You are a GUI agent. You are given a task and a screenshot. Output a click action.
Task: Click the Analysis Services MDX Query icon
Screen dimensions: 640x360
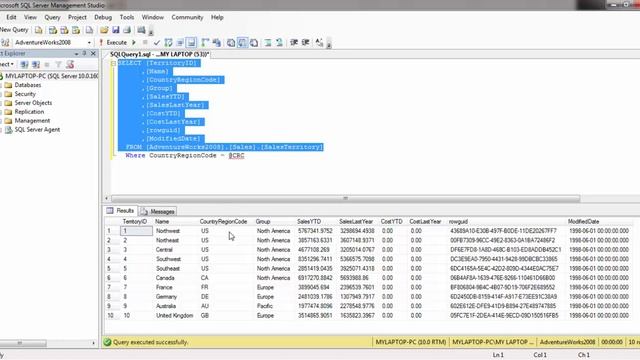[53, 30]
